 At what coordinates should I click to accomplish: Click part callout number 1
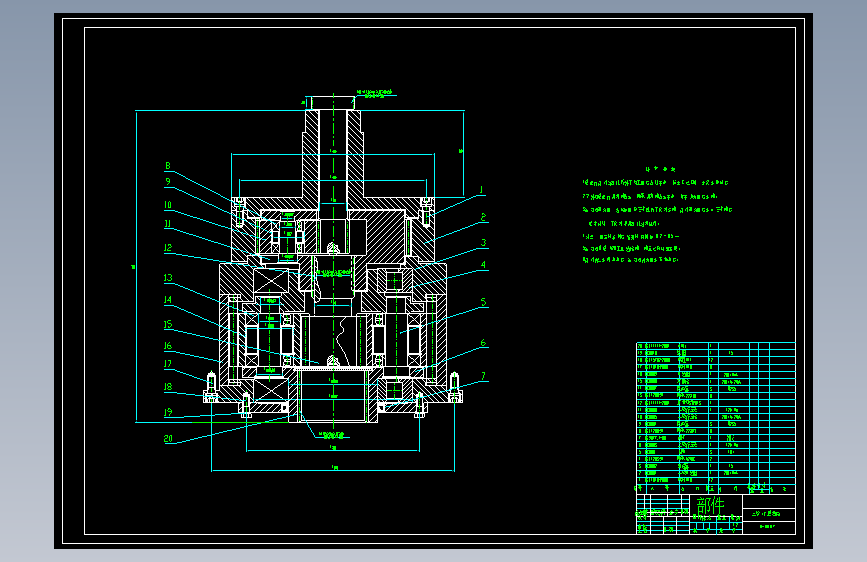(482, 190)
